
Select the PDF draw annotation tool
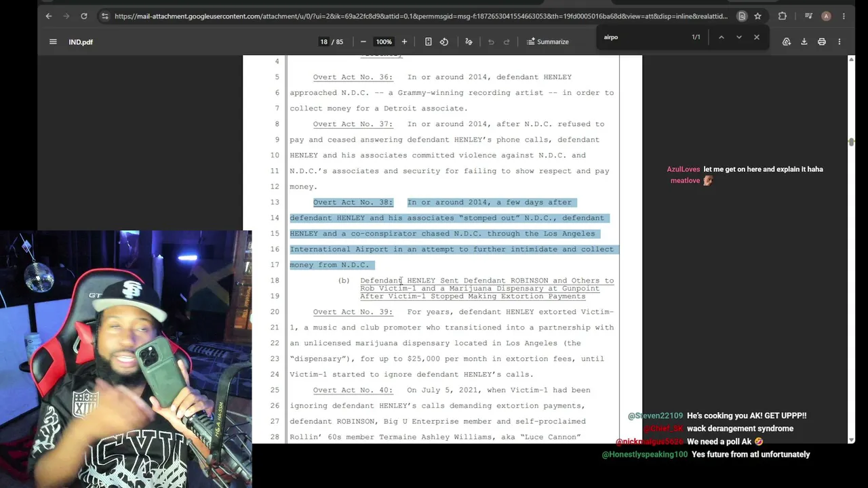(x=469, y=42)
